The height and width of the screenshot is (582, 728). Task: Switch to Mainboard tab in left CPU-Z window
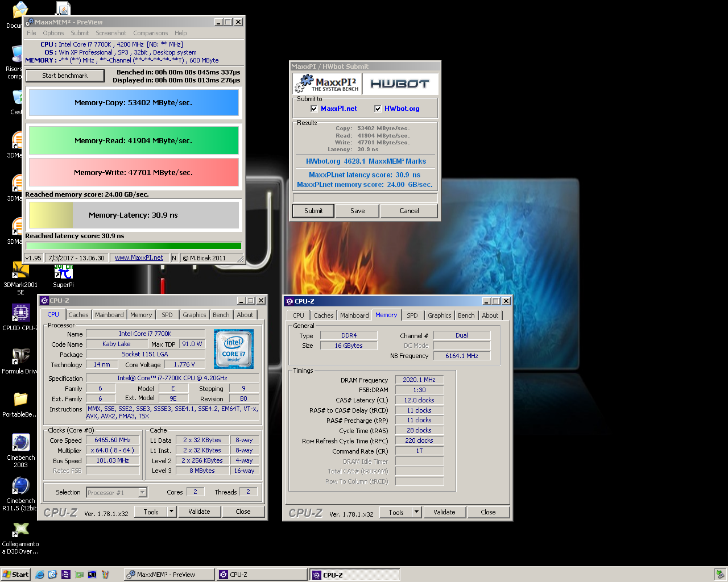click(x=109, y=315)
